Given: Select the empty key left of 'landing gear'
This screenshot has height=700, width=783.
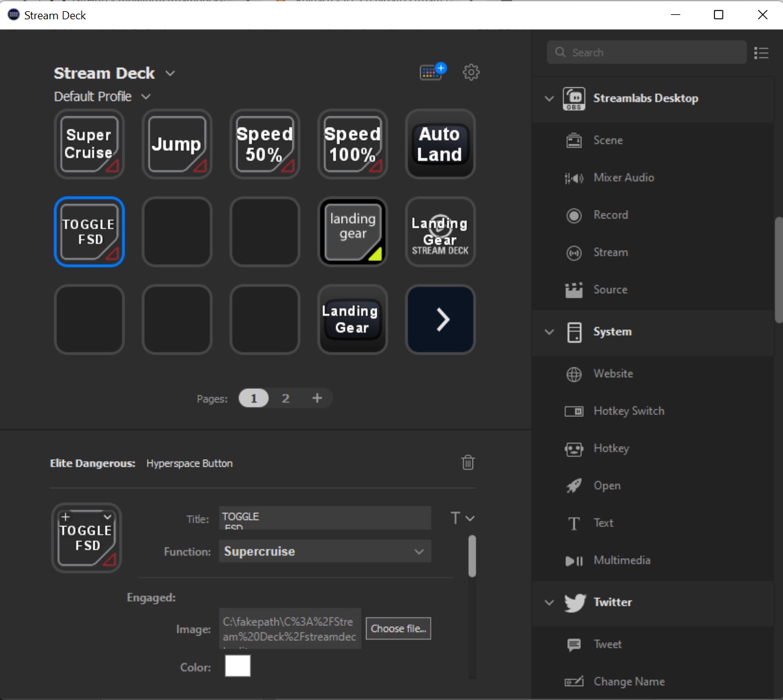Looking at the screenshot, I should click(x=265, y=231).
